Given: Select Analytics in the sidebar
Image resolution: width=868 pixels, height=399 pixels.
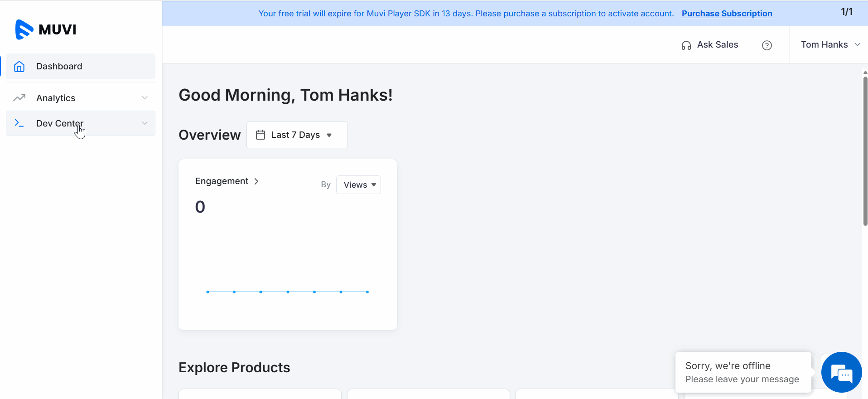Looking at the screenshot, I should coord(56,98).
